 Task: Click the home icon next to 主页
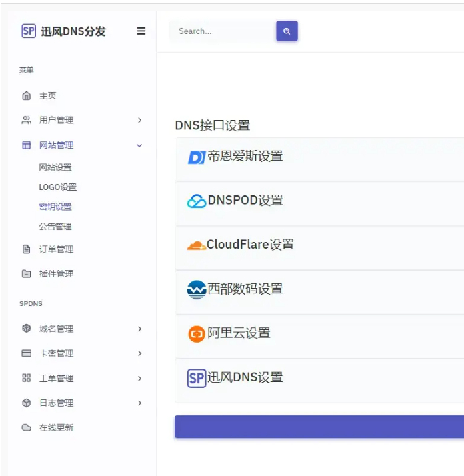[x=27, y=96]
